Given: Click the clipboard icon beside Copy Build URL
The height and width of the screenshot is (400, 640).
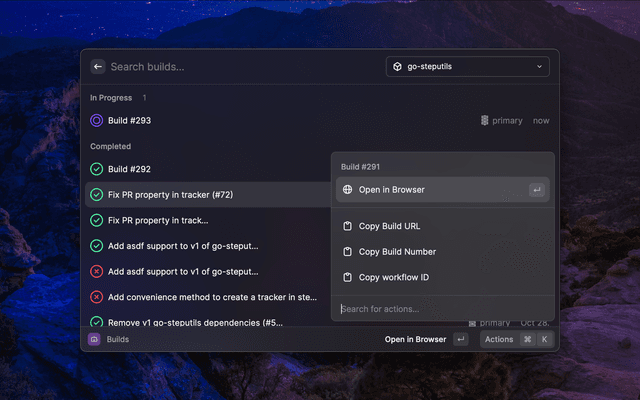Looking at the screenshot, I should click(347, 226).
